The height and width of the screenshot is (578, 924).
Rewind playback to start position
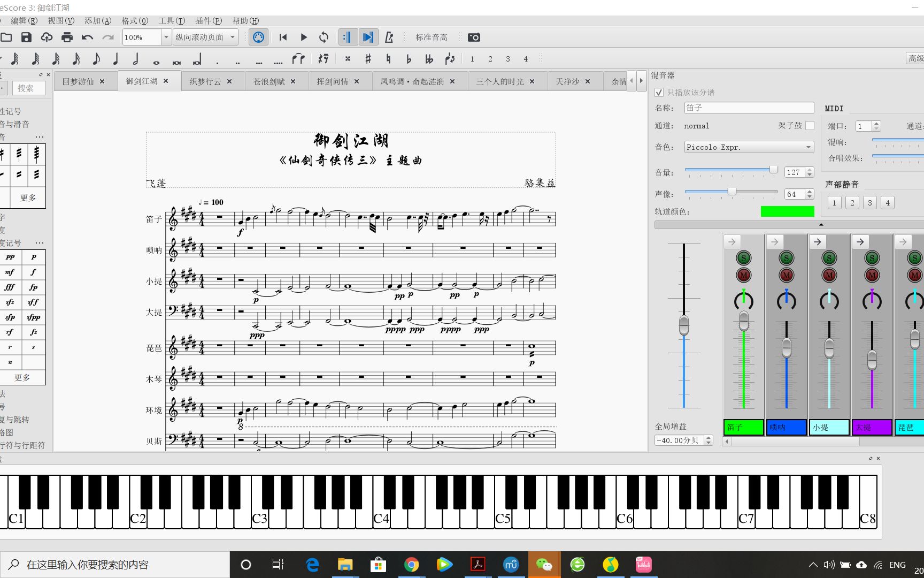point(283,37)
